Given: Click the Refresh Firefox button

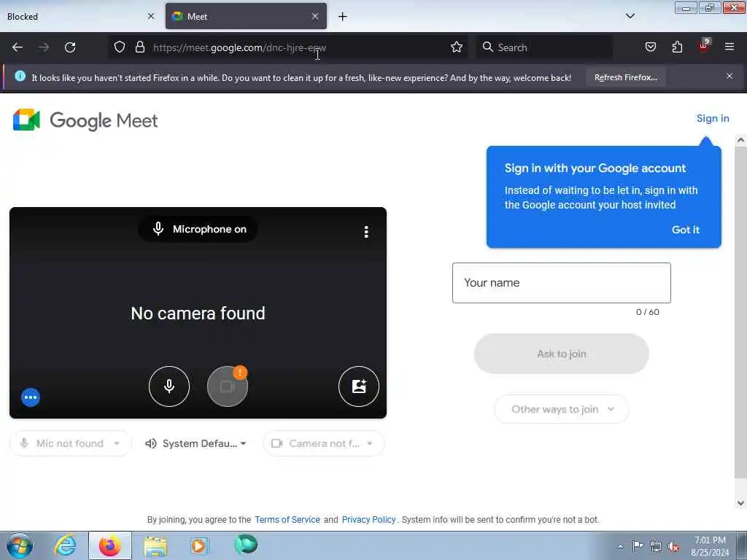Looking at the screenshot, I should point(625,77).
